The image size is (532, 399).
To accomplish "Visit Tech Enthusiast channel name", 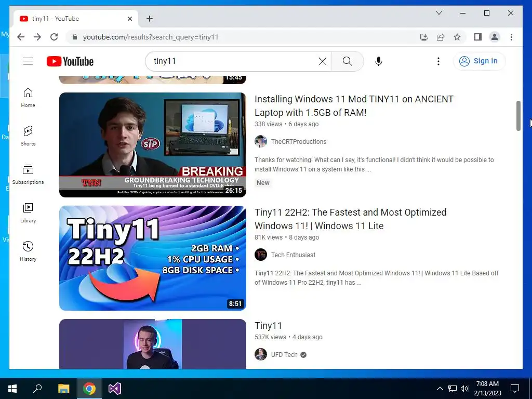I will pos(293,255).
